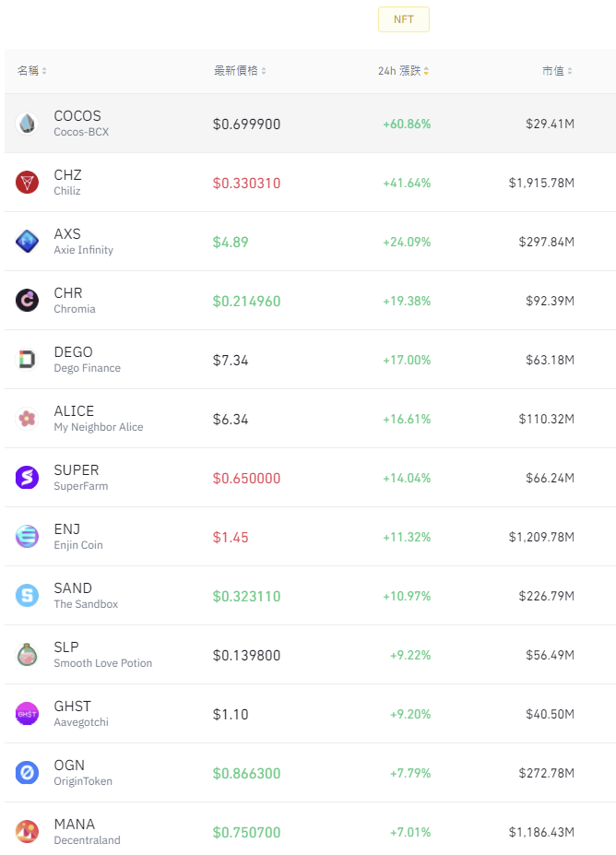Open the My Neighbor Alice flower icon

(x=27, y=418)
